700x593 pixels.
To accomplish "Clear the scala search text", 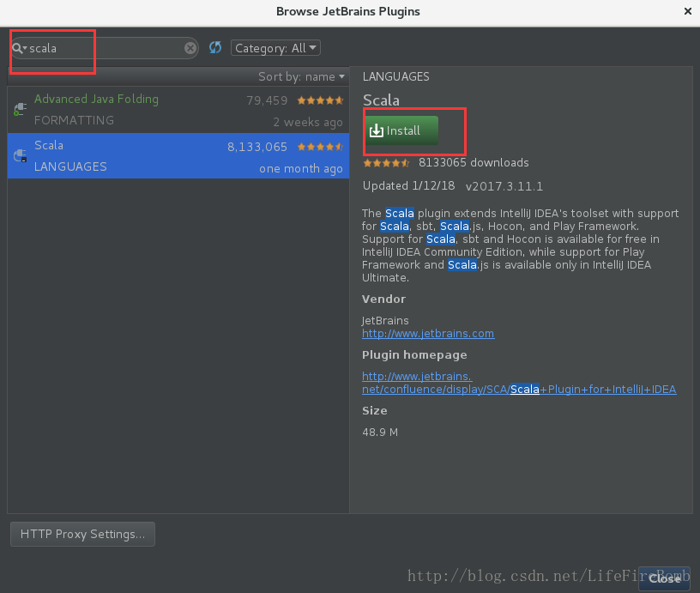I will pos(190,48).
